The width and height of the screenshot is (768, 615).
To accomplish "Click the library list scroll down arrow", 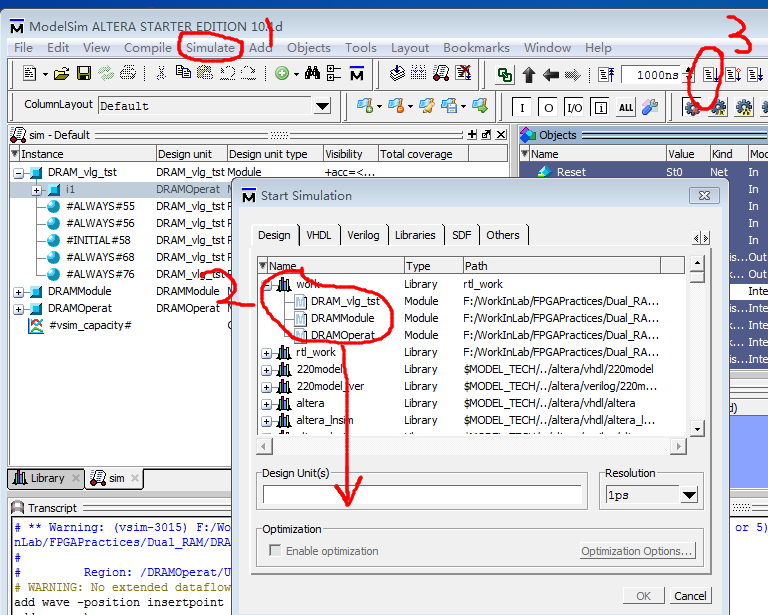I will pyautogui.click(x=696, y=429).
